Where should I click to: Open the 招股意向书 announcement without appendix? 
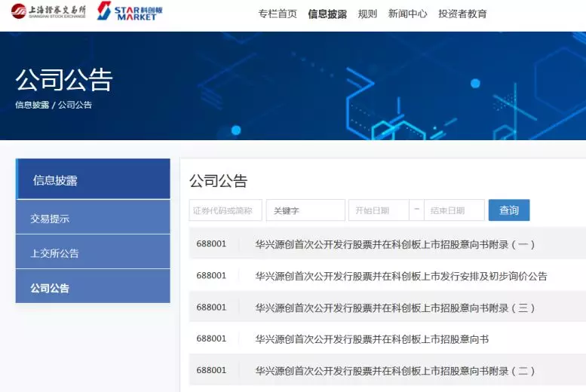click(x=372, y=339)
